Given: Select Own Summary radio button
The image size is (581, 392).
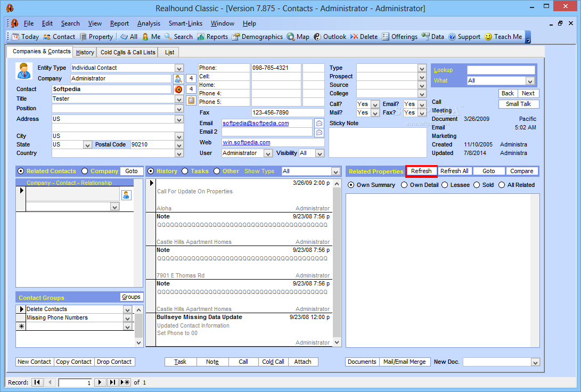Looking at the screenshot, I should point(351,185).
